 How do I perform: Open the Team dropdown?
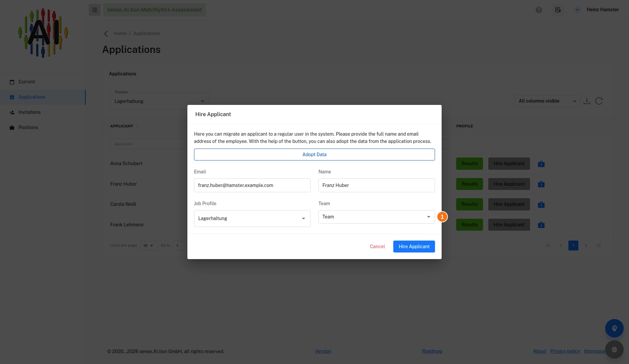click(377, 217)
